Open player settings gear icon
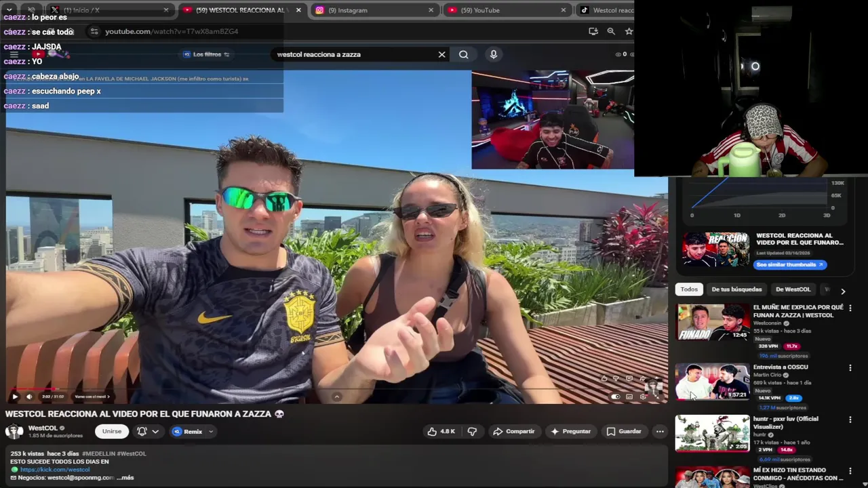Screen dimensions: 868x488 [x=643, y=396]
